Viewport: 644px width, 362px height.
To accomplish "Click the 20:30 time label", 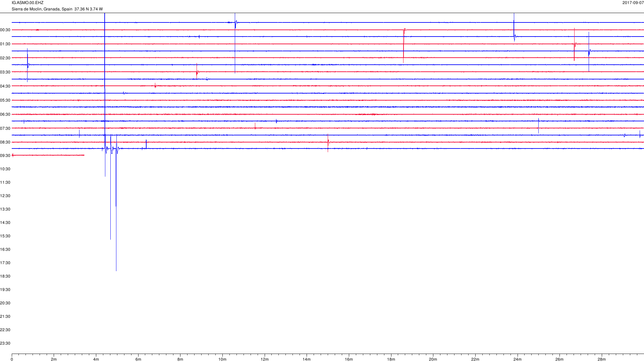I will pyautogui.click(x=5, y=303).
